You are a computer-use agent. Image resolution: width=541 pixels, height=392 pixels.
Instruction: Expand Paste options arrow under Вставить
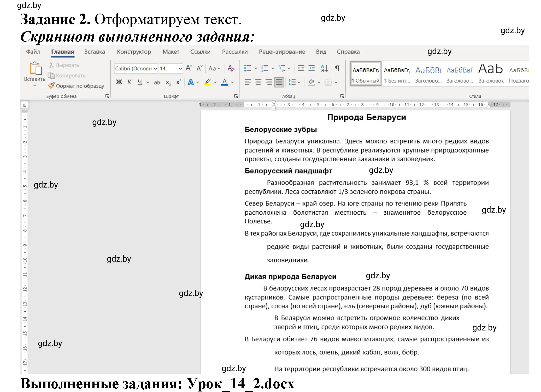click(35, 86)
